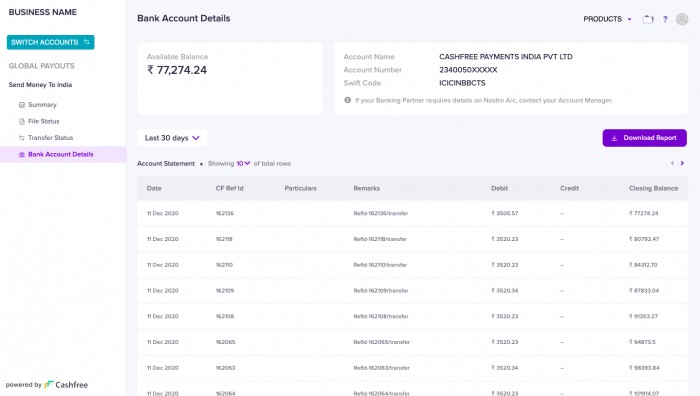Select Bank Account Details sidebar item
Screen dimensions: 700x396
[x=63, y=154]
